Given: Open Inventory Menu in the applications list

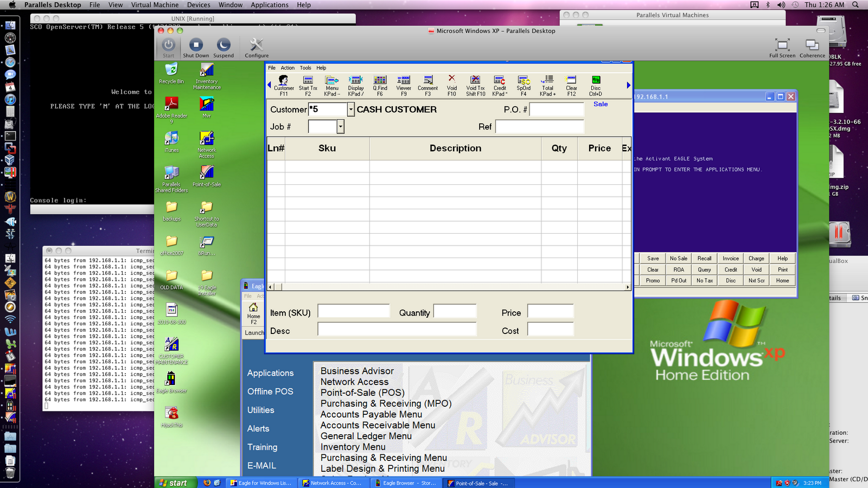Looking at the screenshot, I should [353, 447].
